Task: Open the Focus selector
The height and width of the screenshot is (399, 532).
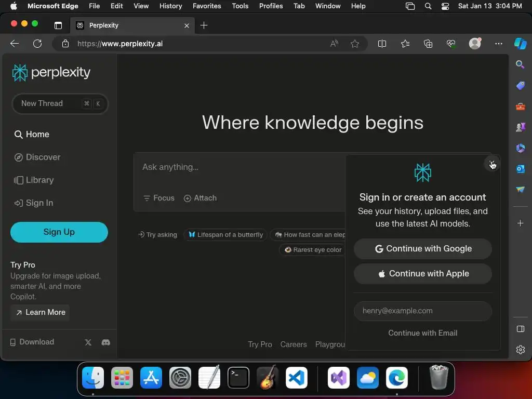Action: point(159,198)
